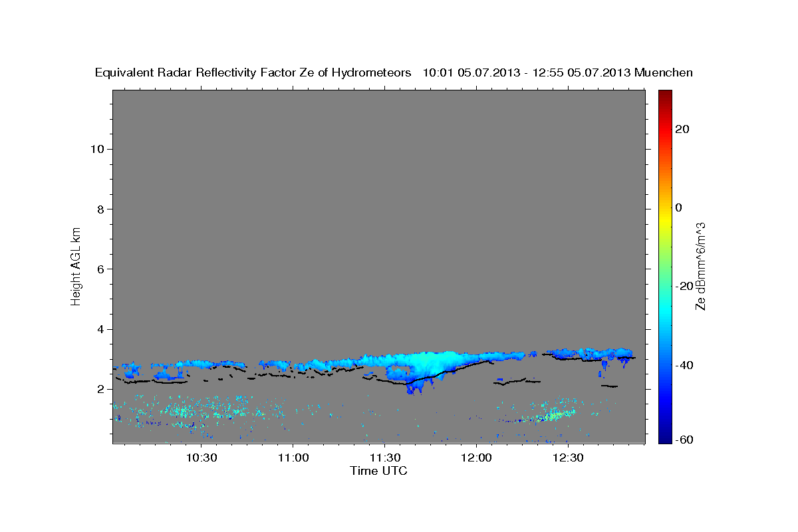Click the 'Time UTC' axis label
798x532 pixels.
pyautogui.click(x=378, y=471)
